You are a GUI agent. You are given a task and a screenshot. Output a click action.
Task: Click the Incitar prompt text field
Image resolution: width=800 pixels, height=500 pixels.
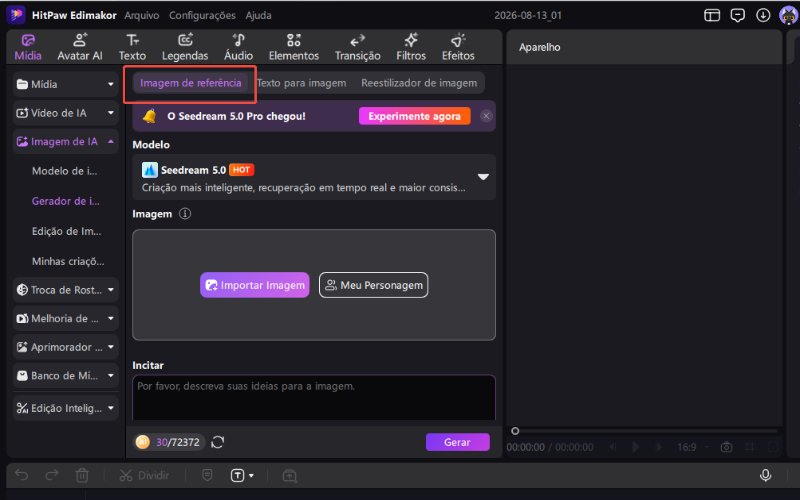pos(314,397)
